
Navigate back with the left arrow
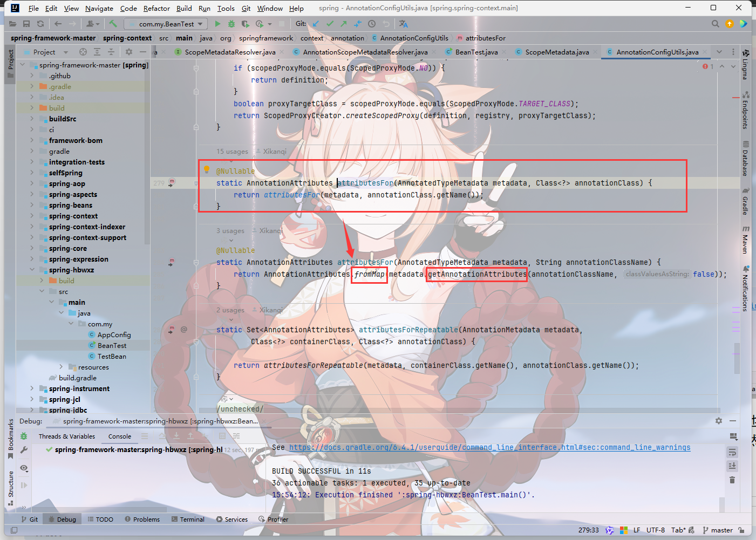pyautogui.click(x=58, y=24)
